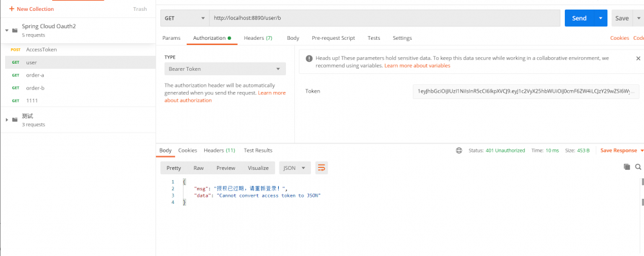This screenshot has height=256, width=644.
Task: Copy the response body with copy icon
Action: click(627, 167)
